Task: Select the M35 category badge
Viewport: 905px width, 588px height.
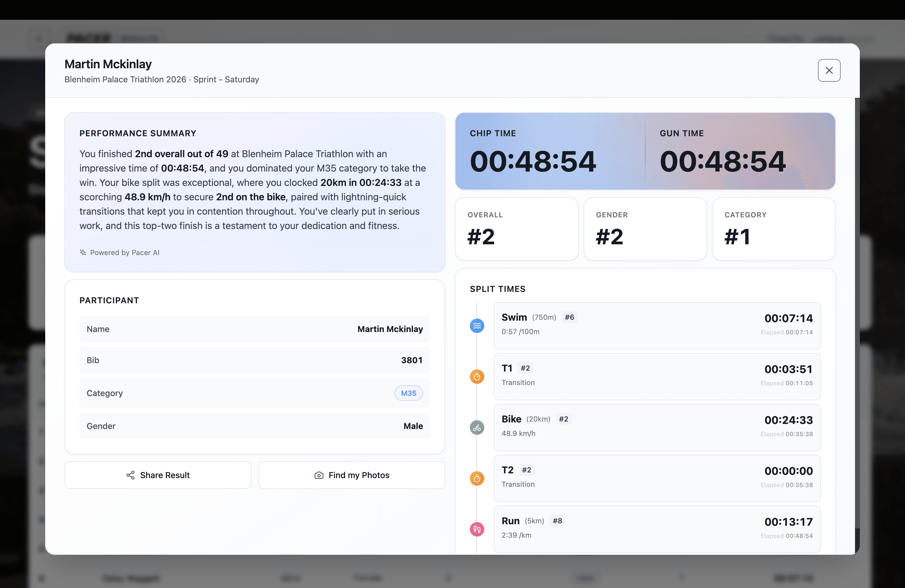Action: tap(409, 393)
